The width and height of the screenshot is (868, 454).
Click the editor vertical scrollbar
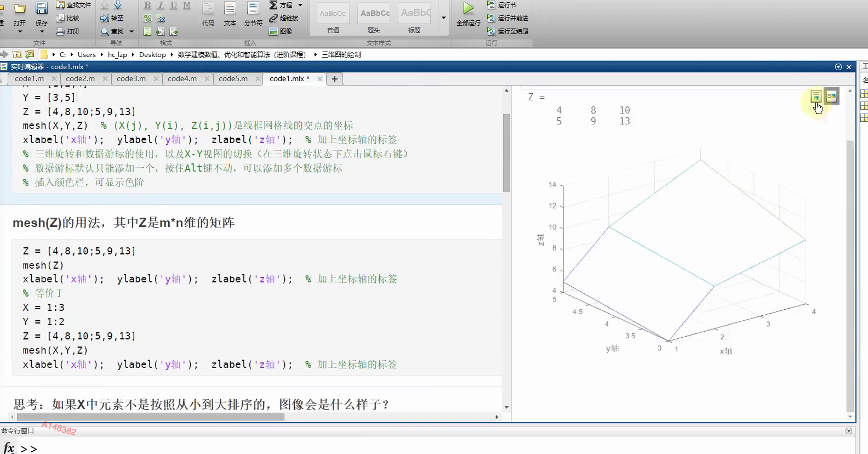click(506, 152)
